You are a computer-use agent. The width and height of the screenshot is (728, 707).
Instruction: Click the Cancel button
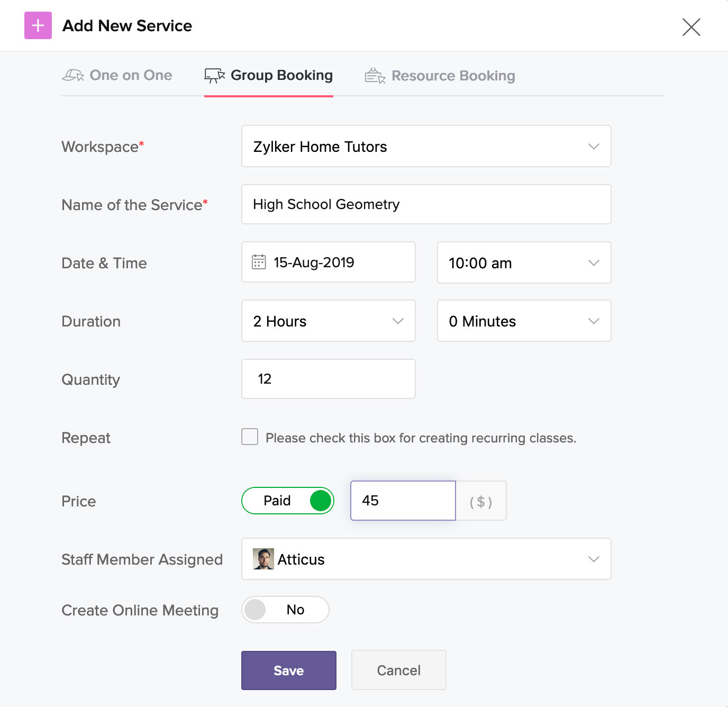pos(399,670)
